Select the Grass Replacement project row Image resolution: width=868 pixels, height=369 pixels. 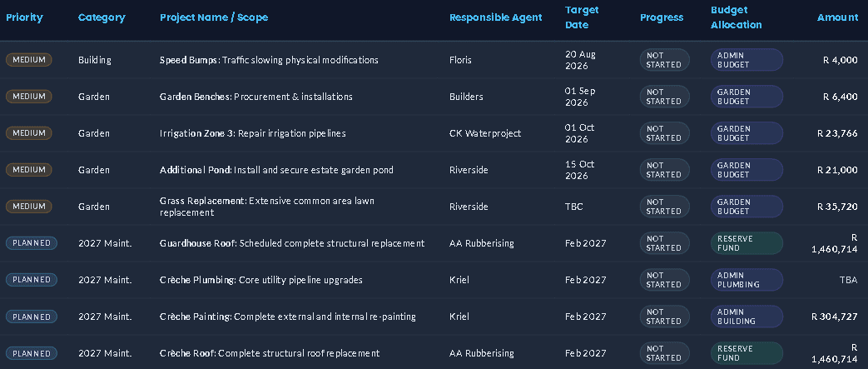click(x=434, y=206)
